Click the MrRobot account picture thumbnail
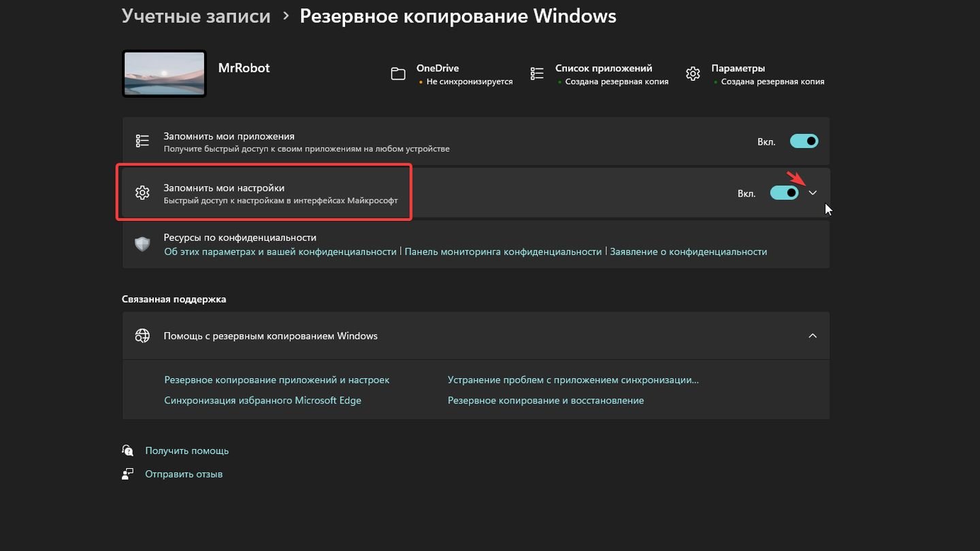Screen dimensions: 980x551 [x=164, y=73]
